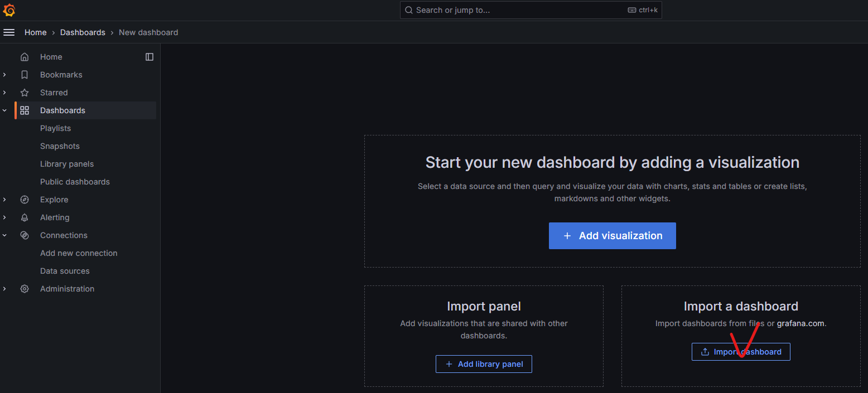The width and height of the screenshot is (868, 393).
Task: Click the Bookmarks icon
Action: (x=25, y=74)
